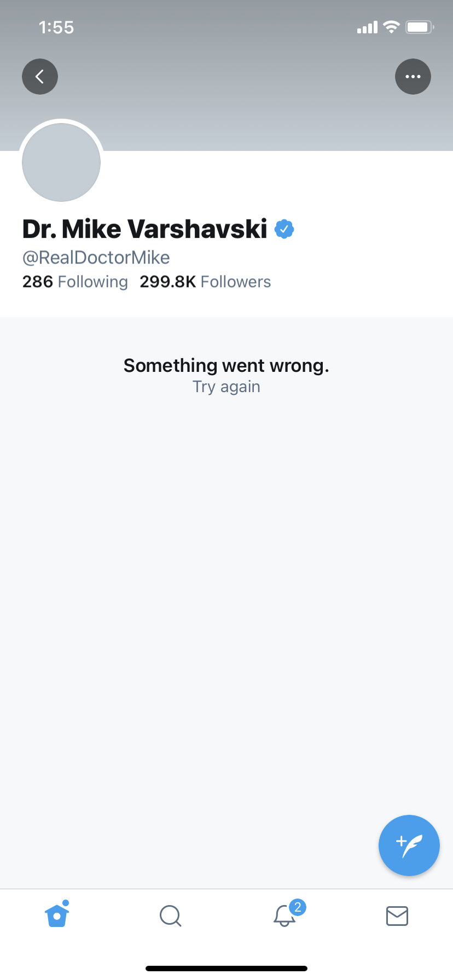Open the Messages envelope icon

click(397, 915)
